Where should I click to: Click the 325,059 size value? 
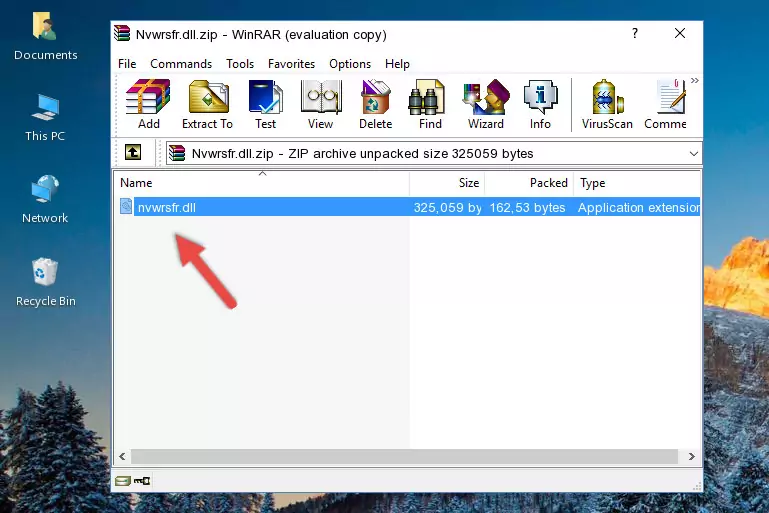(448, 207)
